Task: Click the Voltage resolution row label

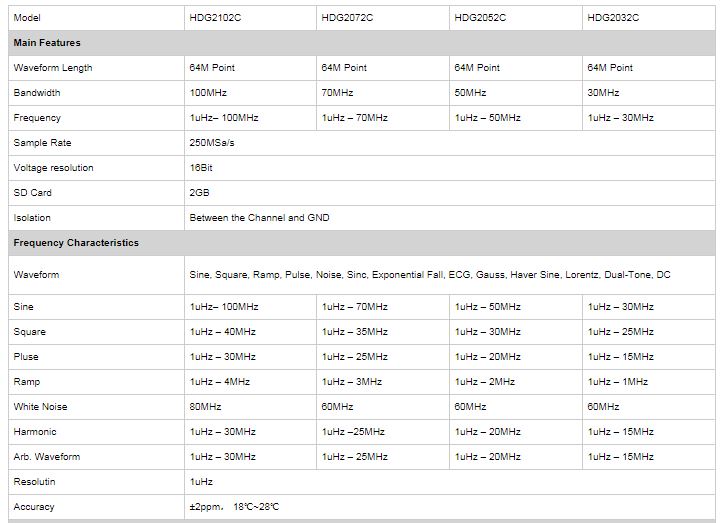Action: point(53,168)
